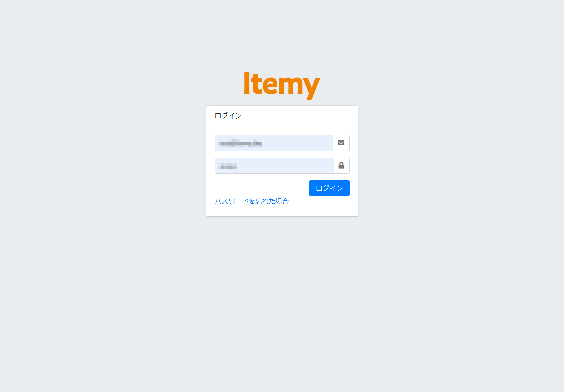Click empty space right of the password text

coord(285,165)
